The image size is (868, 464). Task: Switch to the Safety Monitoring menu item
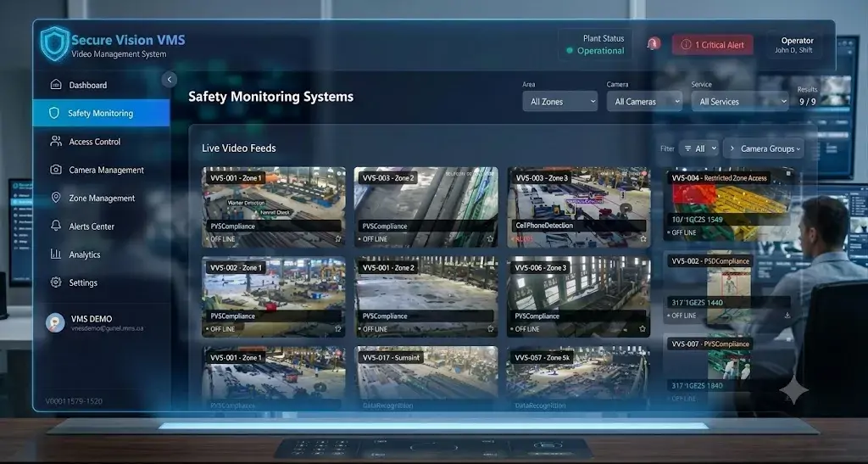(102, 113)
